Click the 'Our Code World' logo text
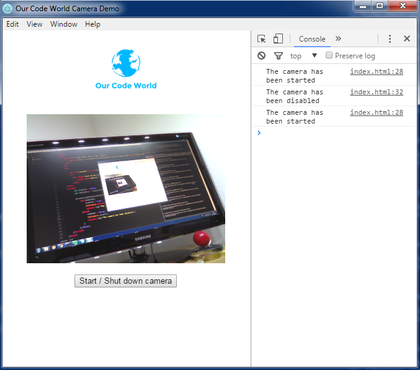The height and width of the screenshot is (370, 420). point(126,86)
